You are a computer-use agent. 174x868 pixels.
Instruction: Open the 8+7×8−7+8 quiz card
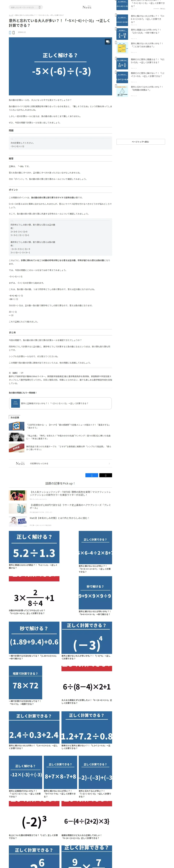point(60,777)
